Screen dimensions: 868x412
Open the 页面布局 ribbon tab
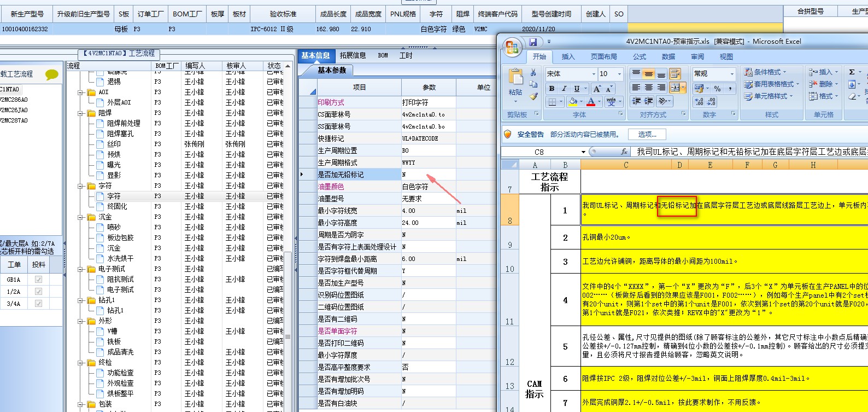(x=604, y=57)
